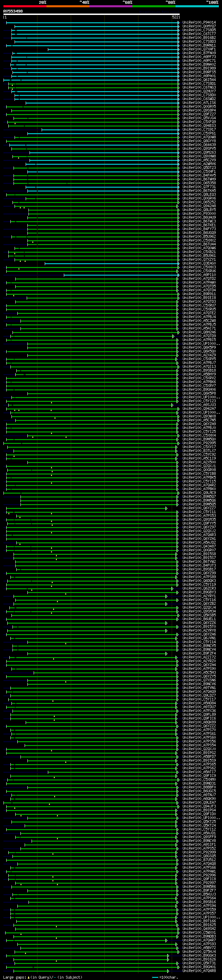Select the label UniRef100_Q6I544
222x980 pixels.
click(x=199, y=80)
